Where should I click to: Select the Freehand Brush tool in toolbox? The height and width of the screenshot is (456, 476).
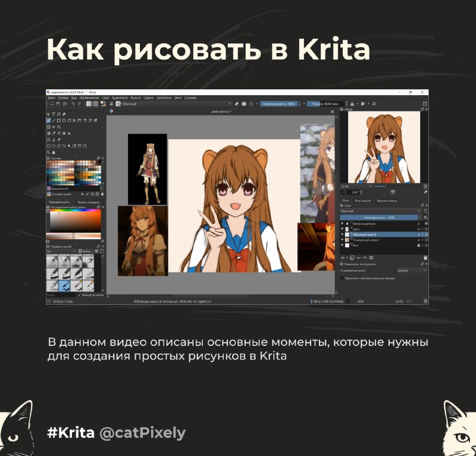click(x=49, y=121)
